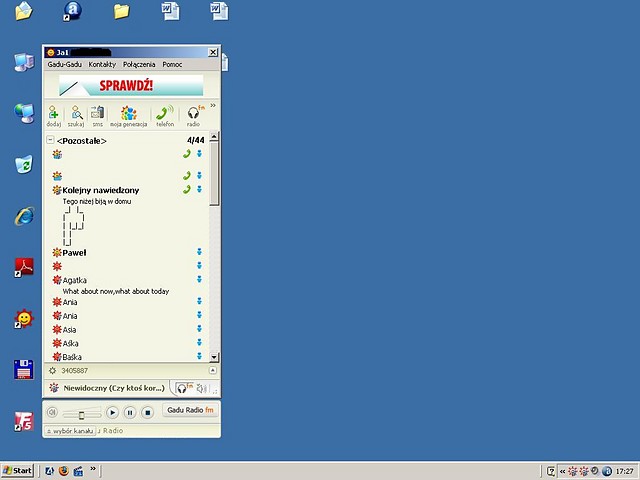This screenshot has width=640, height=480.
Task: Open wybór kanału channel selector
Action: [70, 431]
